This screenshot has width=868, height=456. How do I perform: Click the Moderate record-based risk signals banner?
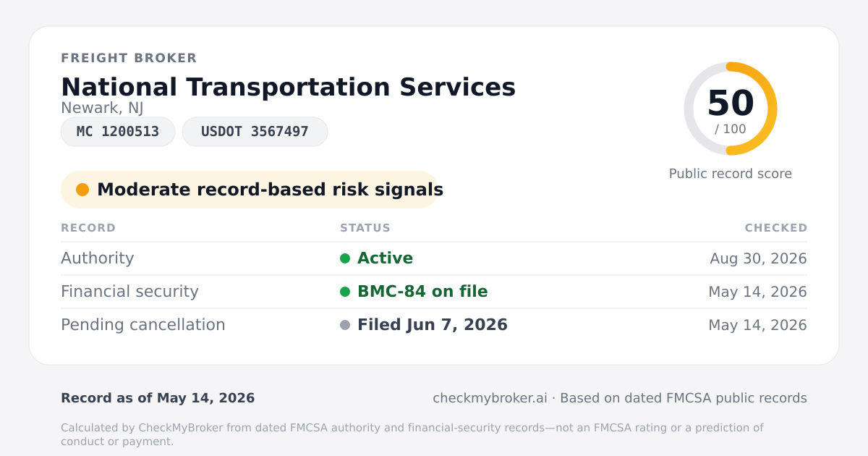[x=250, y=190]
